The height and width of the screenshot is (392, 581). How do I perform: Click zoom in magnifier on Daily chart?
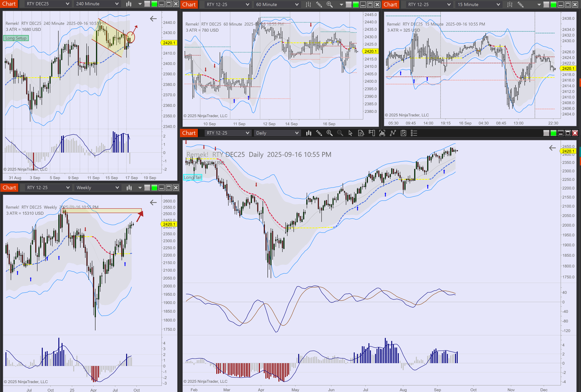pos(329,133)
